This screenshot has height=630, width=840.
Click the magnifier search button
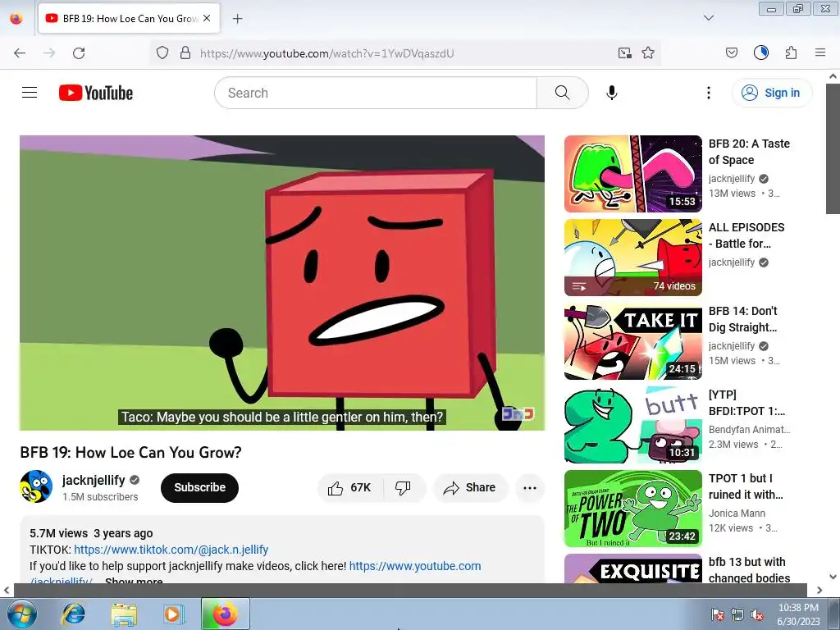(x=562, y=93)
